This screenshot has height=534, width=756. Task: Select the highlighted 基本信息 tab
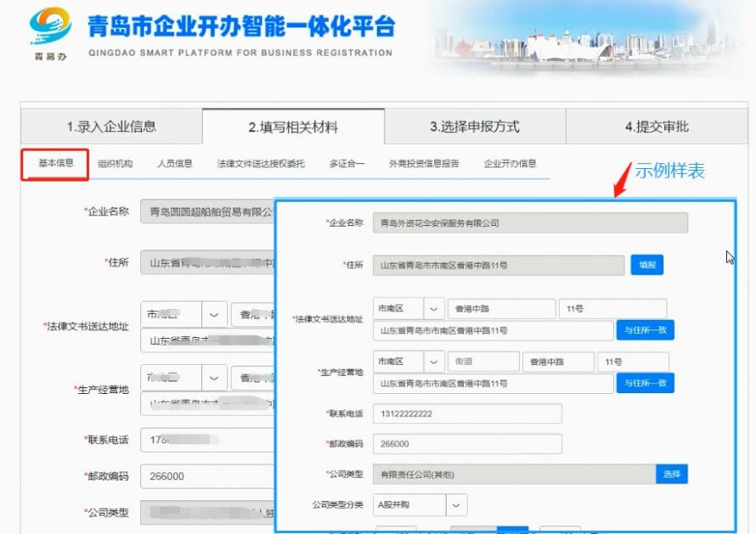[54, 163]
